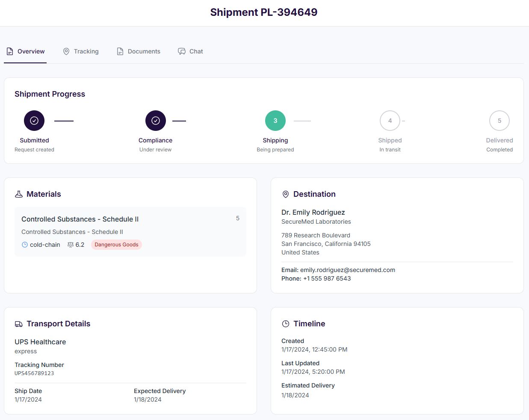Click the Chat tab speech bubble icon
Screen dimensions: 529x420
point(182,51)
